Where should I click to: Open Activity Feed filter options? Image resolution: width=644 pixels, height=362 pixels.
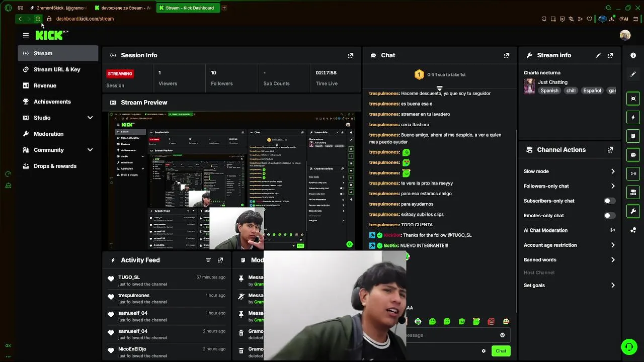point(208,260)
